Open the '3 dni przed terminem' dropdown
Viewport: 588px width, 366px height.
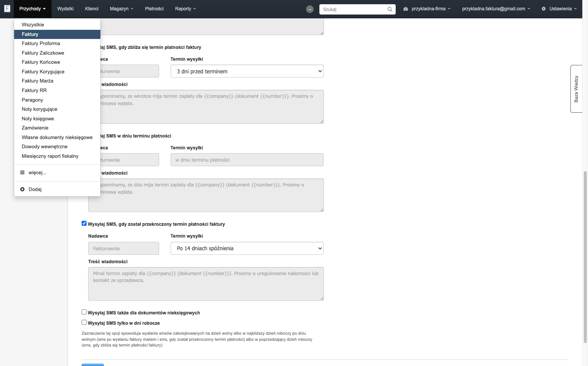click(247, 71)
